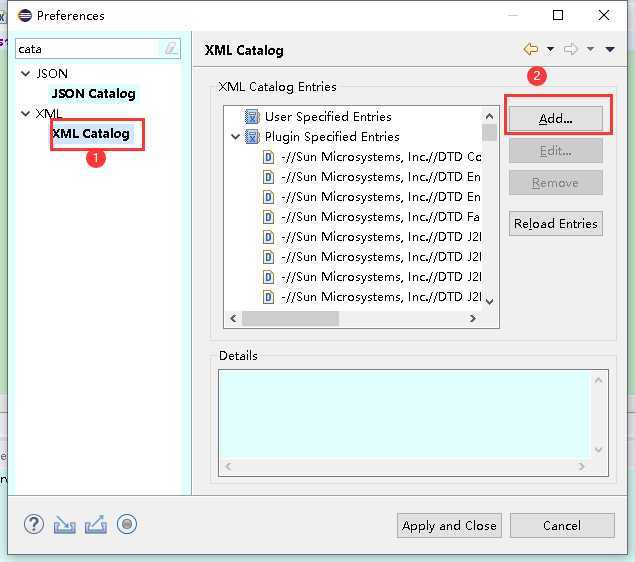Clear the filter text with the eraser icon
The image size is (635, 562).
pyautogui.click(x=171, y=49)
